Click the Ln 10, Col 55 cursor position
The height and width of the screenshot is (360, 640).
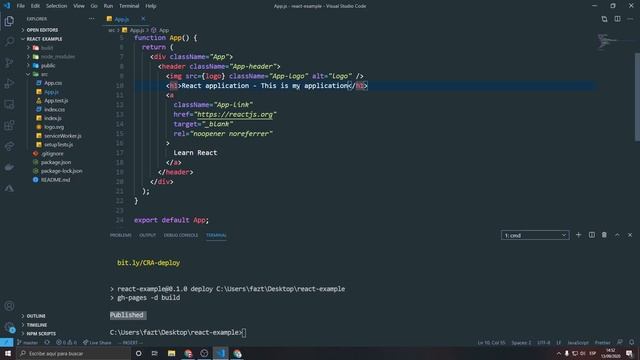click(x=491, y=342)
